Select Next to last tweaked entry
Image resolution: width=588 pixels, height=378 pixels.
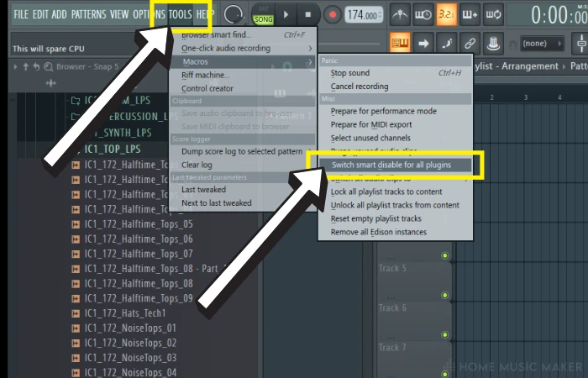point(243,203)
